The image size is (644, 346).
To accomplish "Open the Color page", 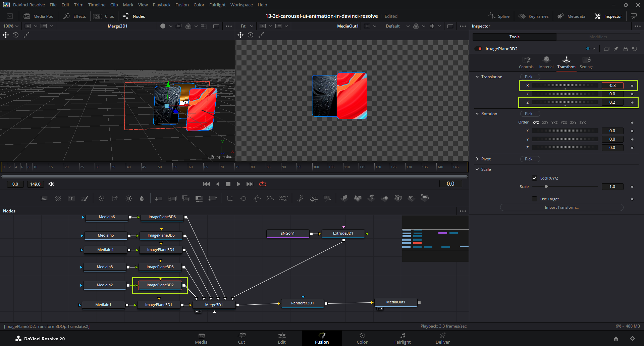I will coord(362,338).
